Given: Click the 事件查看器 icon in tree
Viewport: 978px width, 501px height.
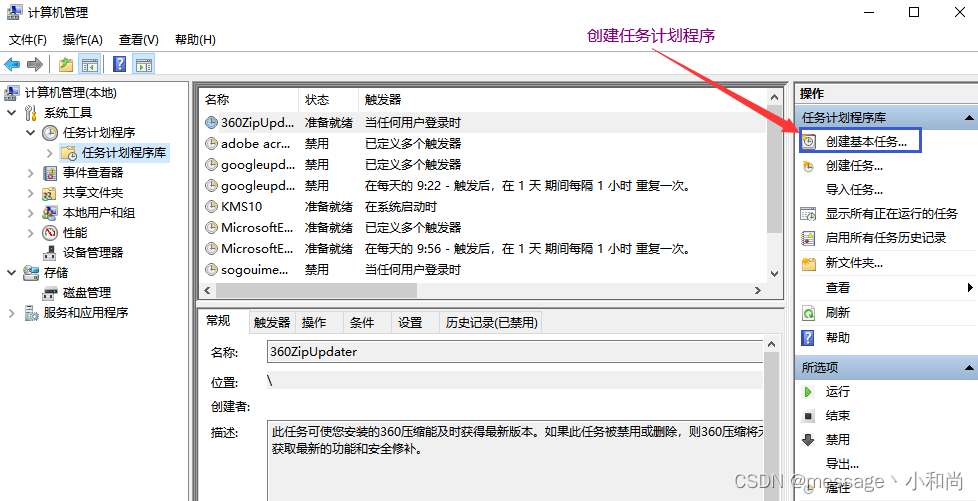Looking at the screenshot, I should coord(50,173).
